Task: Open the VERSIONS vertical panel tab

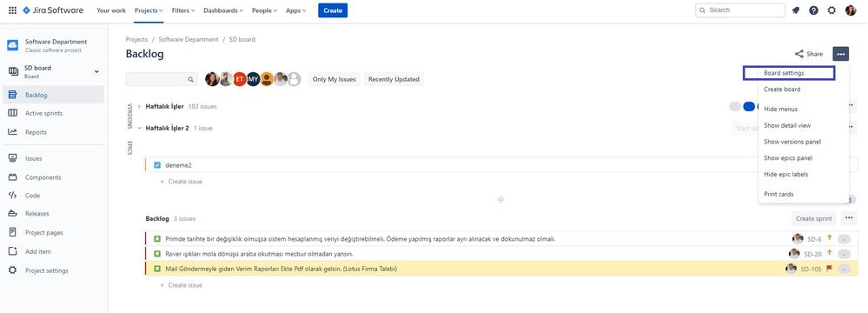Action: click(x=130, y=116)
